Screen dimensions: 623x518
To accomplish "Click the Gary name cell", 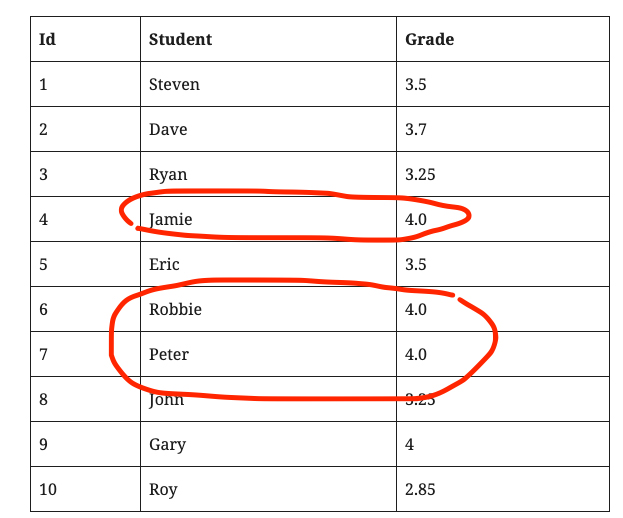I will tap(268, 444).
